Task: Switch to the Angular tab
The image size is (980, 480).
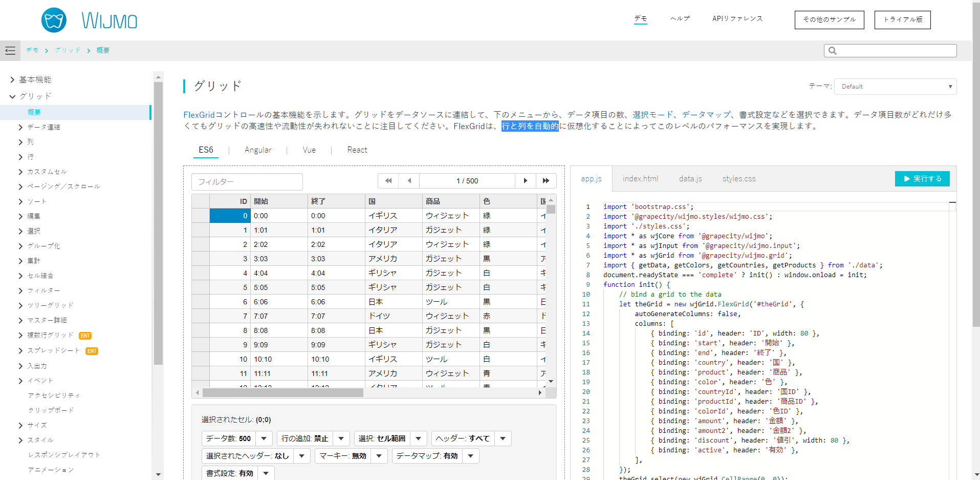Action: (x=258, y=150)
